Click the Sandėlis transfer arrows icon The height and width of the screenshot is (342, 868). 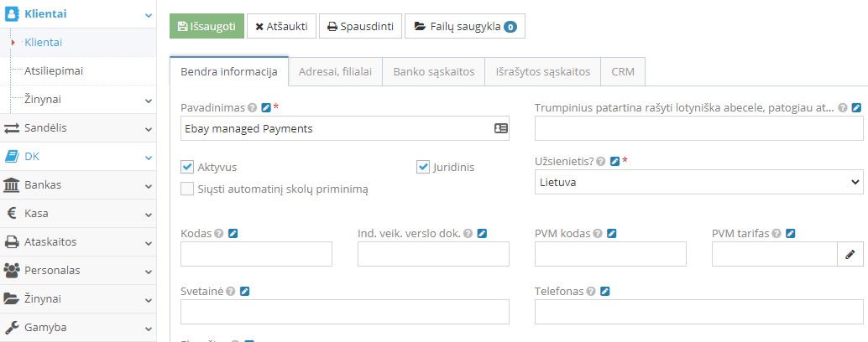(x=12, y=128)
